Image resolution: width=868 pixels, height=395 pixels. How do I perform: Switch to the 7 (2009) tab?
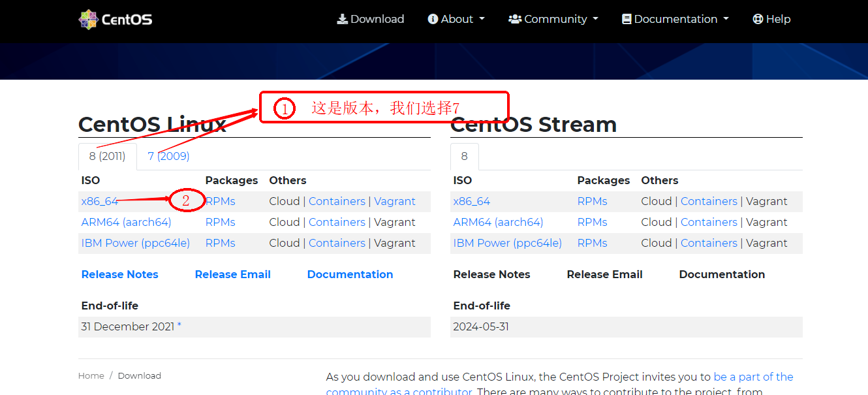point(168,157)
